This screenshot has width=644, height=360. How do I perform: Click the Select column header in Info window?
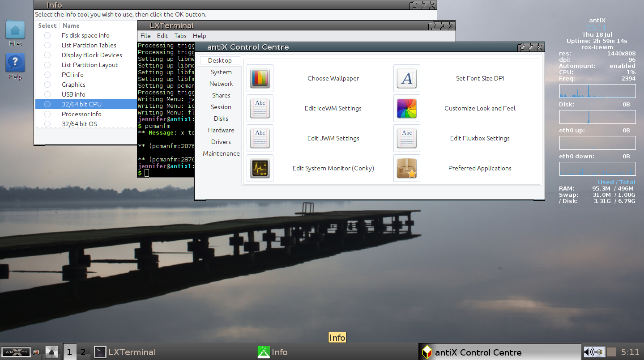tap(47, 25)
